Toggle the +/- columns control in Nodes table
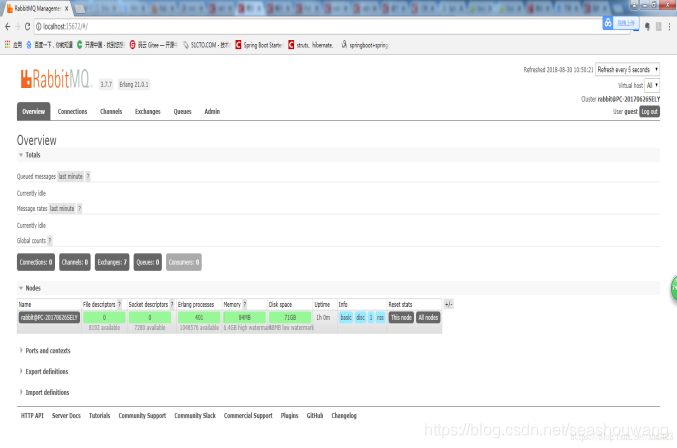 449,304
